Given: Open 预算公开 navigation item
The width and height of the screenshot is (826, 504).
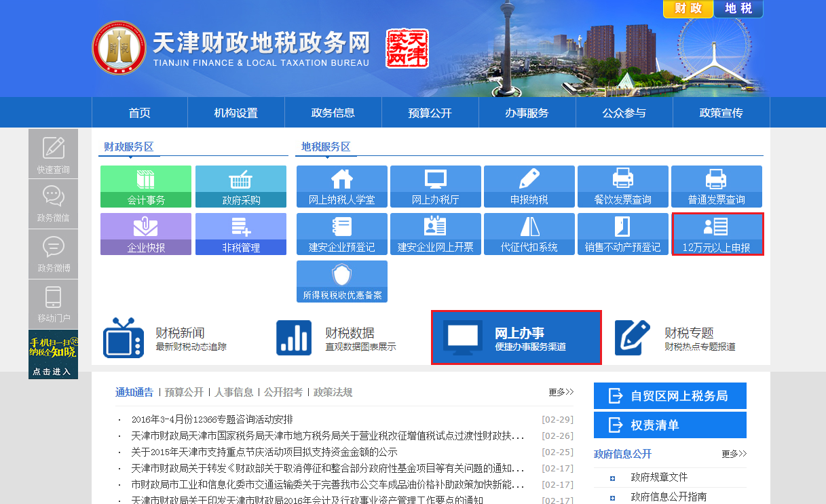Looking at the screenshot, I should tap(430, 113).
